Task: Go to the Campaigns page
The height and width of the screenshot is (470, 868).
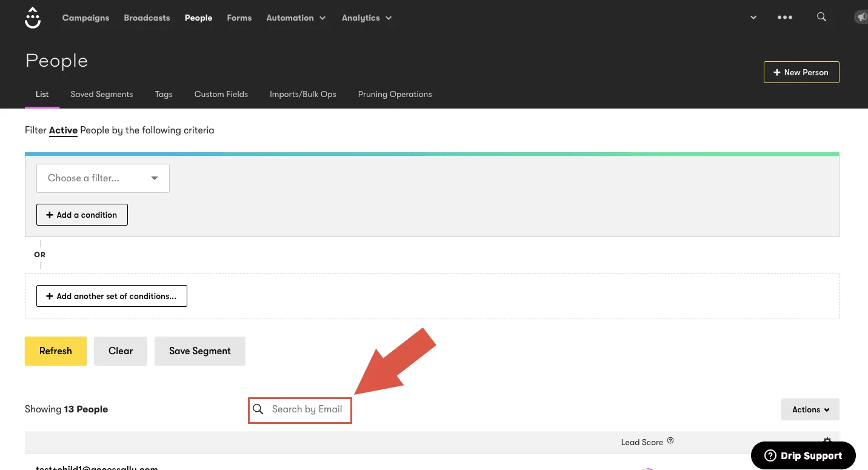Action: pos(85,18)
